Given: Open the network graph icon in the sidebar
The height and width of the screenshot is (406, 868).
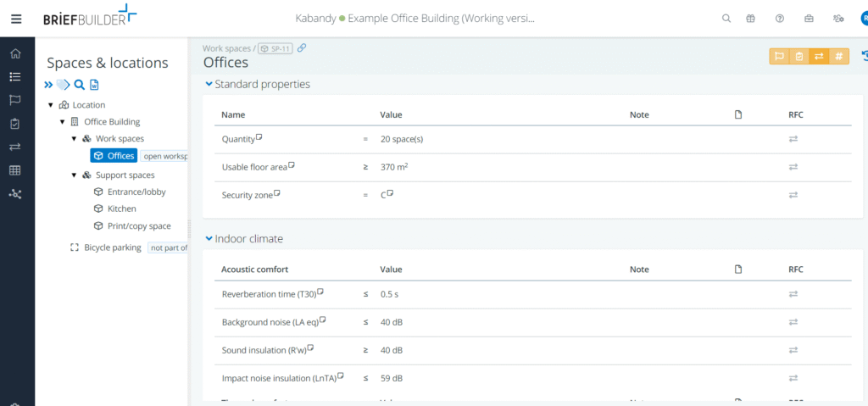Looking at the screenshot, I should tap(15, 194).
